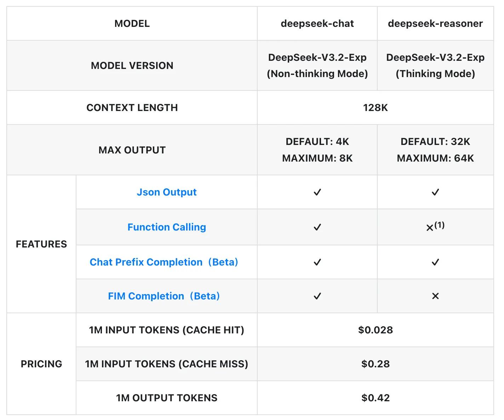Click Json Output checkmark for deepseek-reasoner
Screen dimensions: 504x420
coord(435,192)
